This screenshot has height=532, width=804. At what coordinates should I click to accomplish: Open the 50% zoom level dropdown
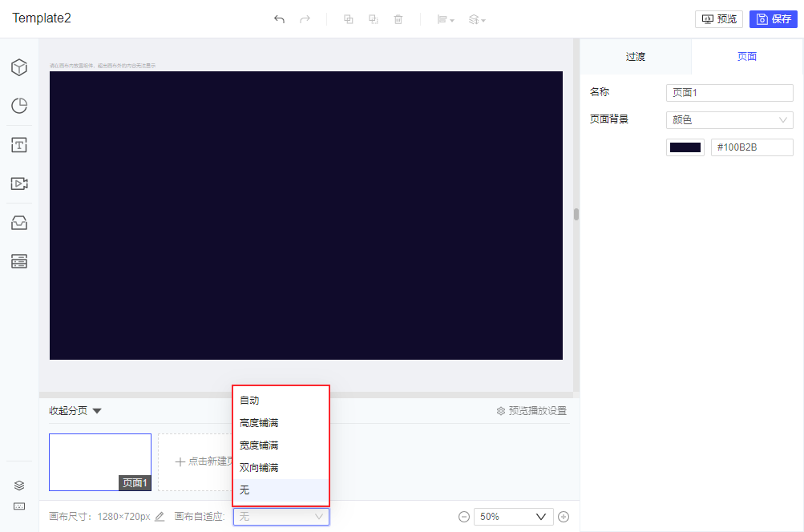tap(513, 517)
